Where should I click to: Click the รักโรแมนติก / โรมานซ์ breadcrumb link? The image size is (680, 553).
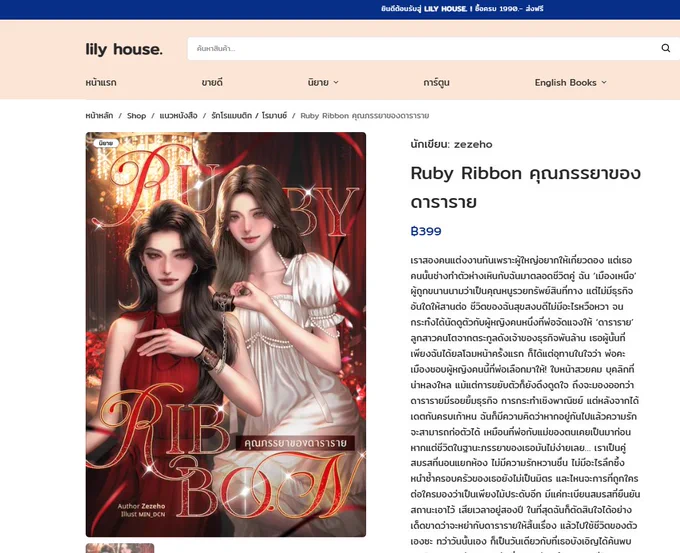point(249,116)
